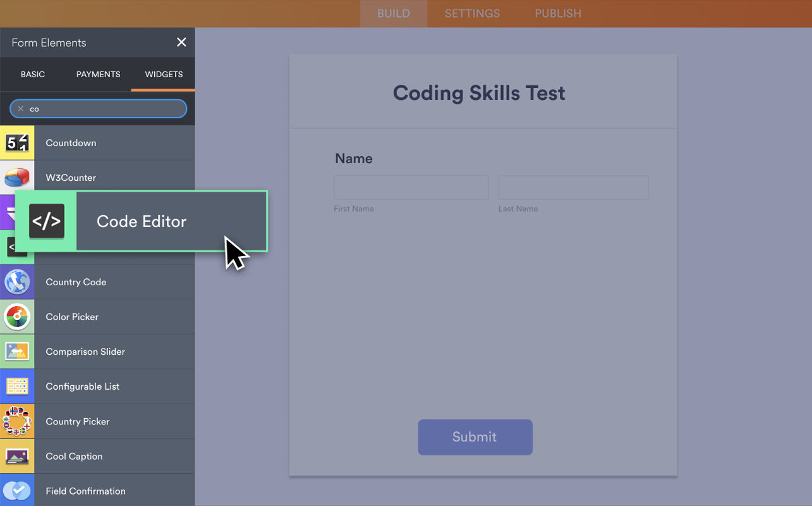Close the Form Elements panel
Viewport: 812px width, 506px height.
point(181,42)
